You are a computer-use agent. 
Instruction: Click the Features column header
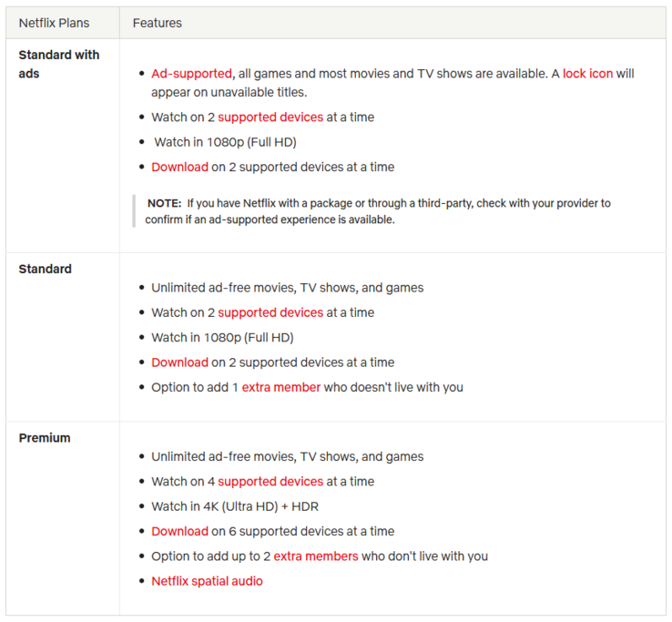pyautogui.click(x=158, y=23)
